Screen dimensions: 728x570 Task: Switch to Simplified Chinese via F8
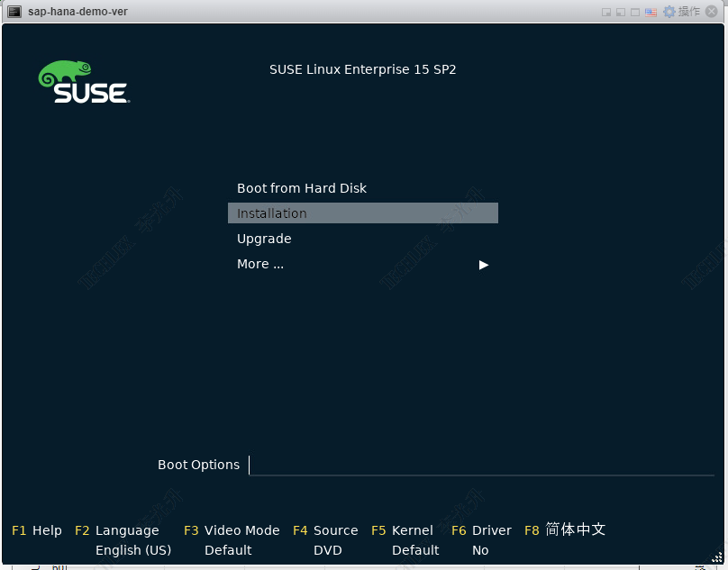pos(565,529)
